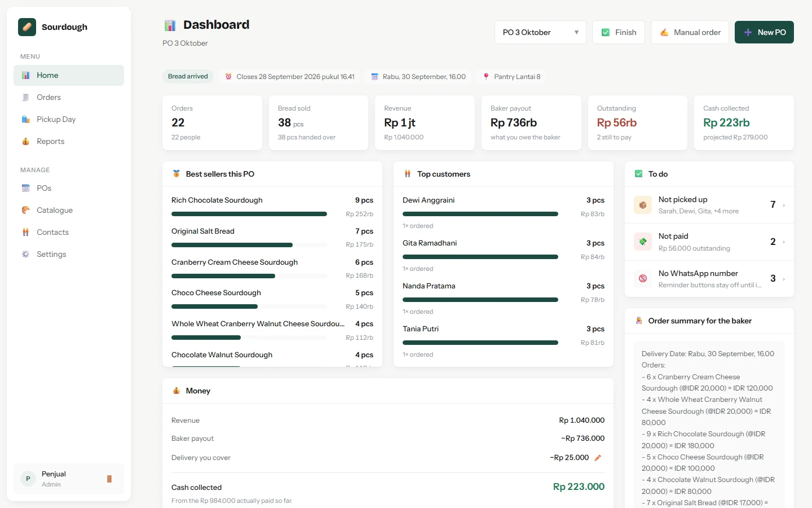Click the Top customers people icon
The image size is (812, 508).
408,174
